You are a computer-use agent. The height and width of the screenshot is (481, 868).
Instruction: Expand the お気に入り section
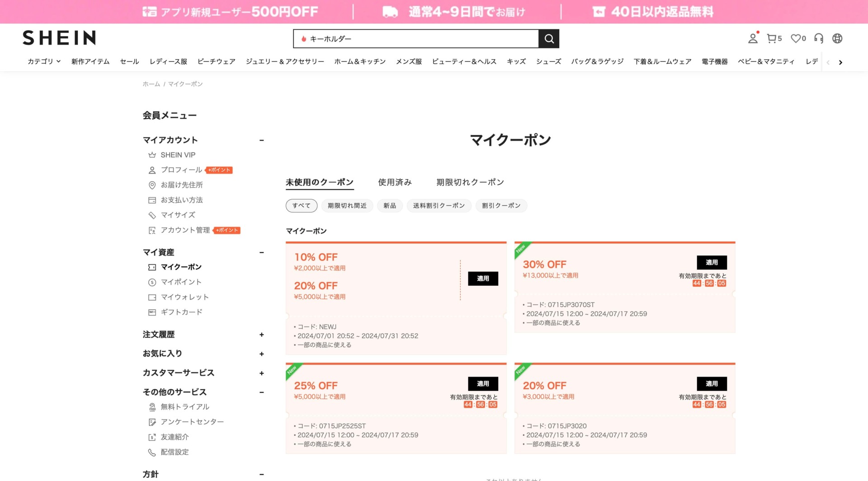pos(261,354)
